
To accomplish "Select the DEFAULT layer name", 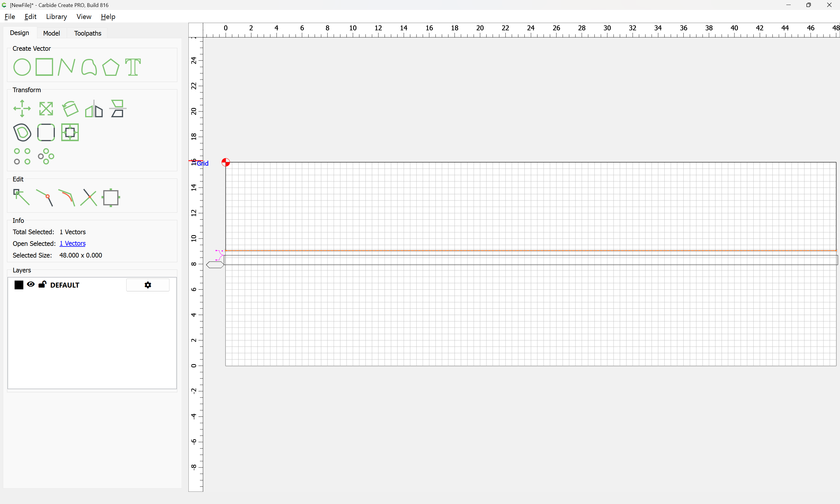I will pos(64,285).
